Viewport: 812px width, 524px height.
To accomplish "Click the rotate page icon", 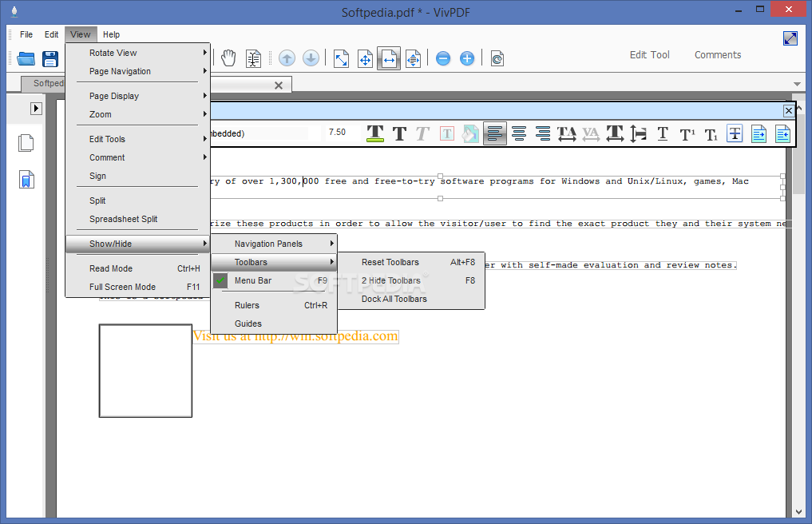I will point(497,58).
